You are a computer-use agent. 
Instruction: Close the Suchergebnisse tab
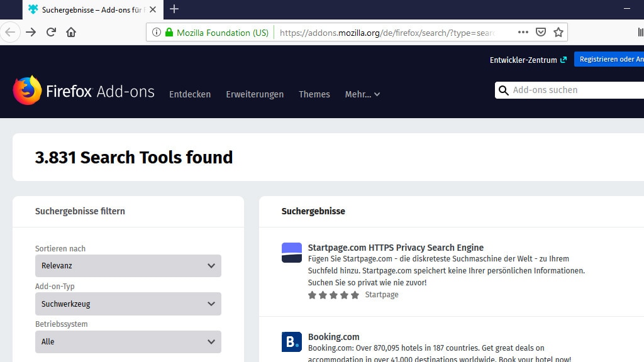click(x=153, y=9)
